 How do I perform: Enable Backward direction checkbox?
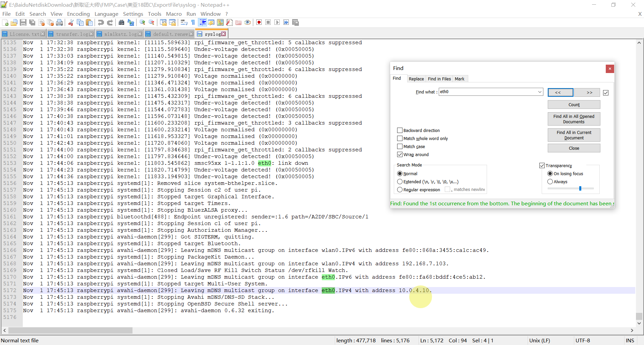[400, 130]
